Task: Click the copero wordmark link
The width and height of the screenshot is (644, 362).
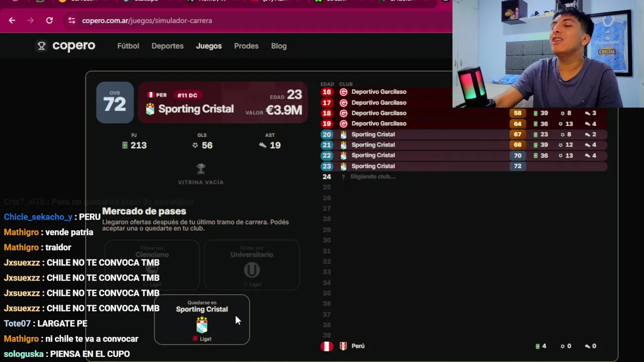Action: (73, 46)
